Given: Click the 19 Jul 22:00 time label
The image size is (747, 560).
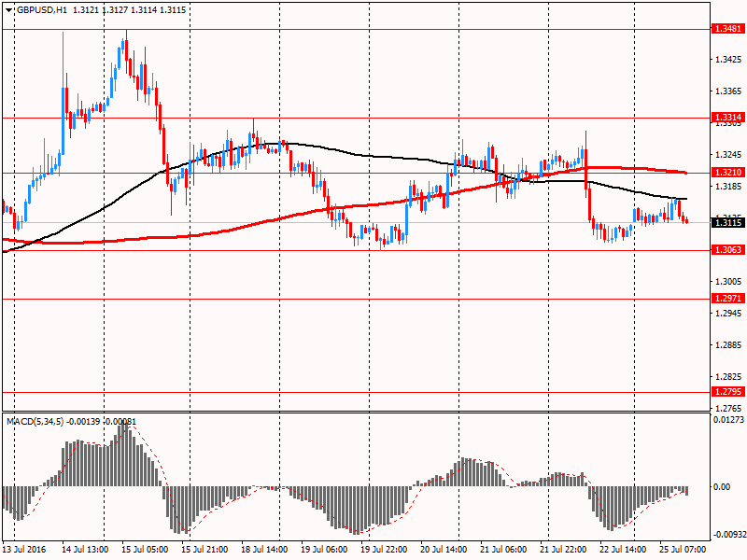Looking at the screenshot, I should (384, 550).
